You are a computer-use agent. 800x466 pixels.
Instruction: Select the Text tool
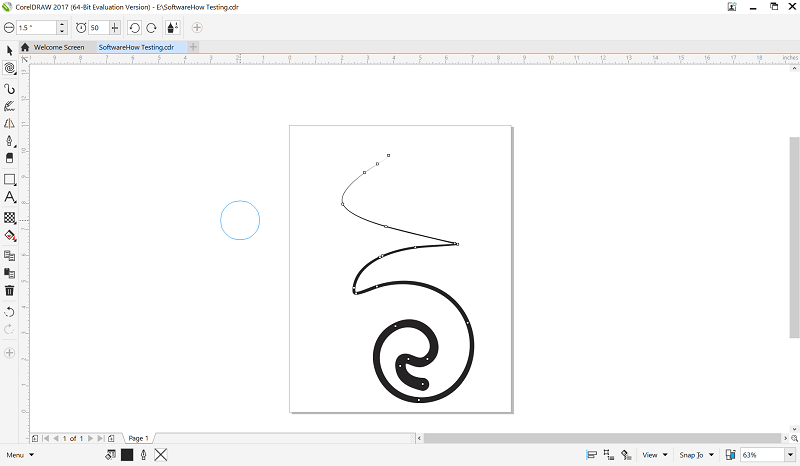(x=9, y=197)
